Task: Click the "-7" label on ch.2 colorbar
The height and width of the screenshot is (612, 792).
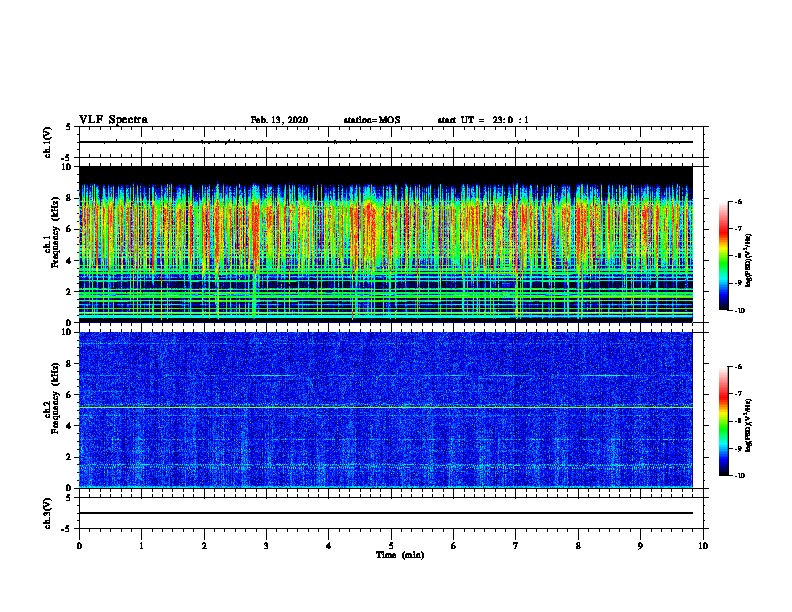Action: [738, 394]
